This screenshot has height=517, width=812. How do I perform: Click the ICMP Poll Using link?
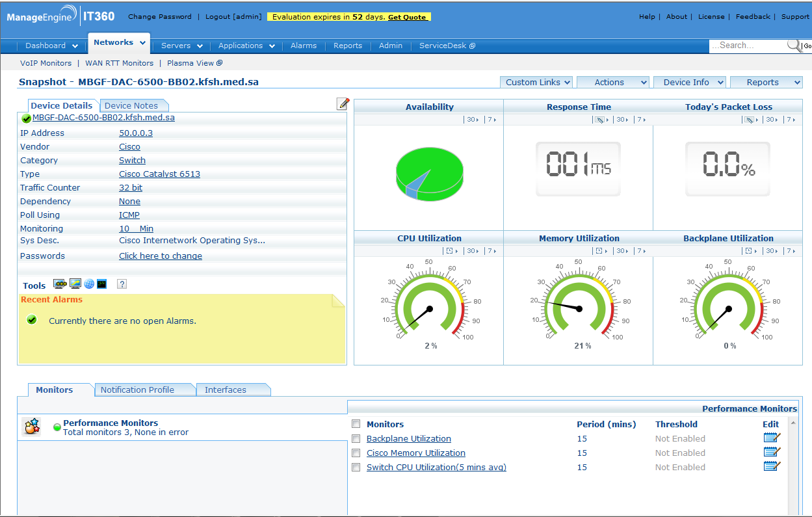pyautogui.click(x=129, y=215)
